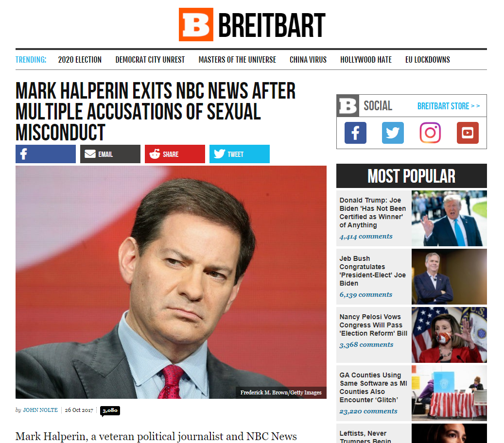Open the Democrat City Unrest topic
The width and height of the screenshot is (504, 443).
click(x=150, y=60)
